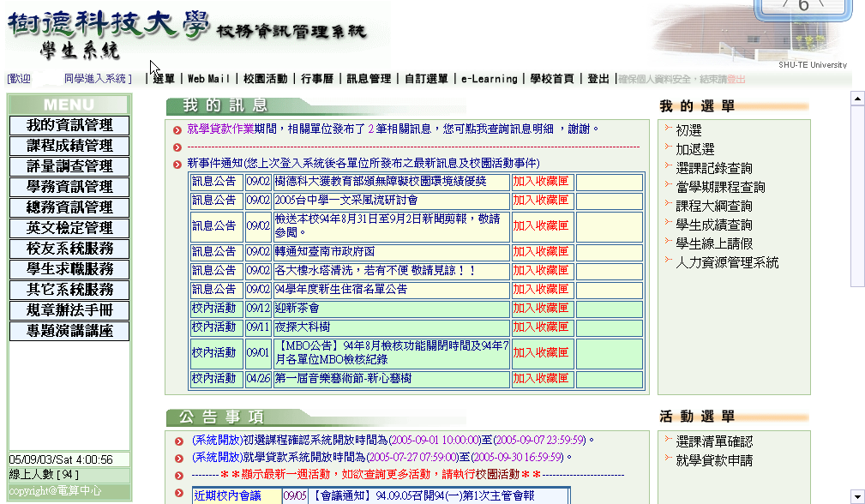The height and width of the screenshot is (504, 865).
Task: Click the red bullet beside 就學貸款作業 message
Action: (177, 130)
